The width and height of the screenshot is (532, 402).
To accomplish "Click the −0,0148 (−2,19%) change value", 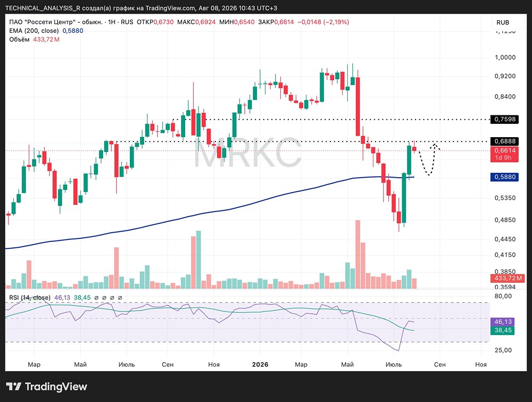I will [x=323, y=22].
